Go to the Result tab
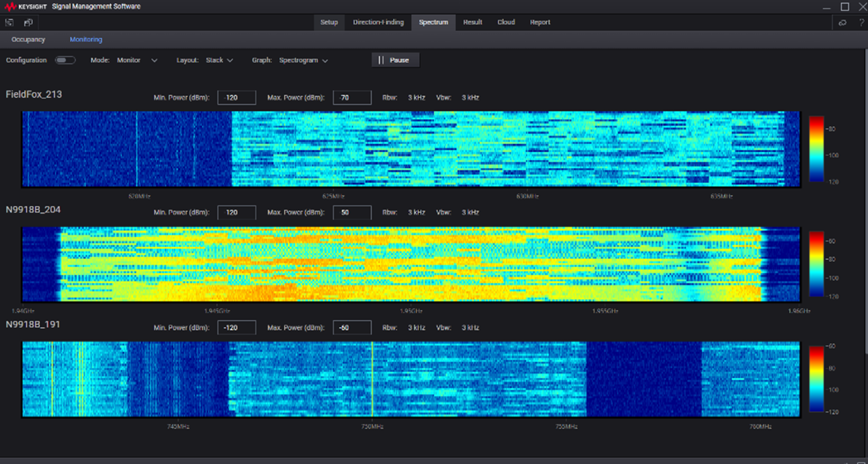Viewport: 868px width, 464px height. (472, 23)
